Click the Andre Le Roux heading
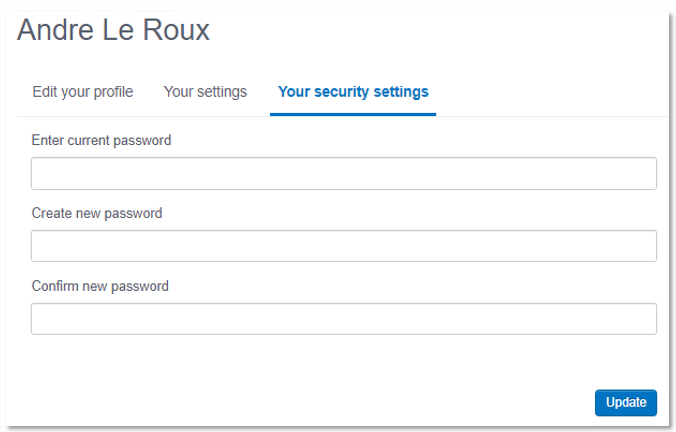This screenshot has width=676, height=432. pos(113,30)
